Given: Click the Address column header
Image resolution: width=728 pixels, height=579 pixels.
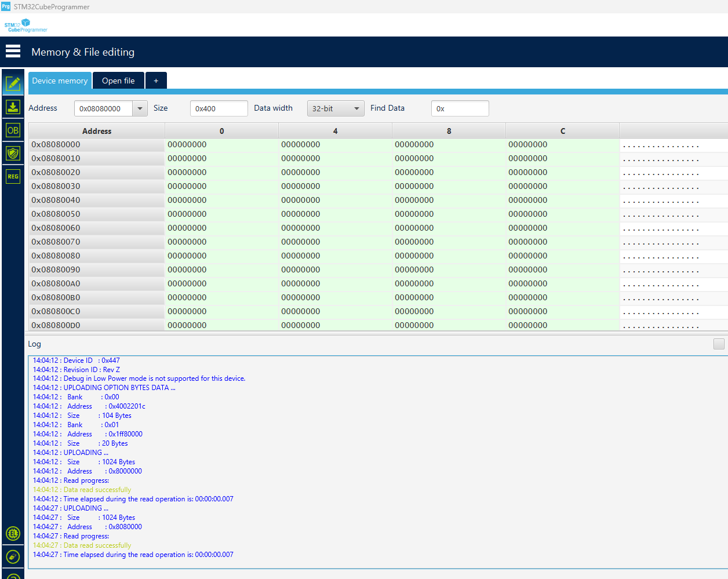Looking at the screenshot, I should click(97, 131).
